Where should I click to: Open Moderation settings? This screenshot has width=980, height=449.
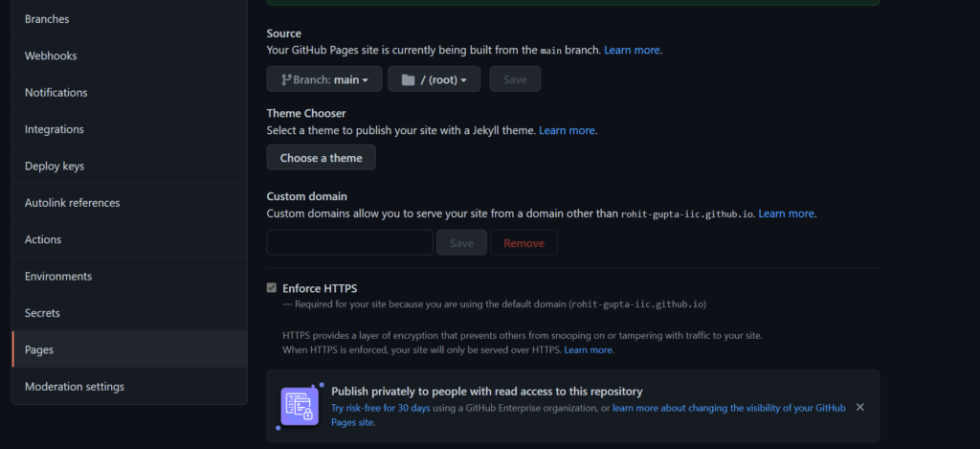click(129, 387)
